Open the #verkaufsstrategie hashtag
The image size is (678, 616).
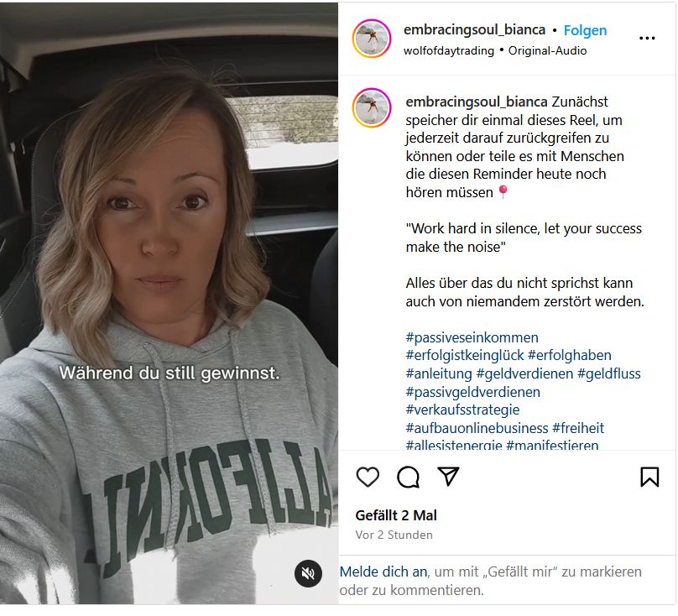pos(462,410)
